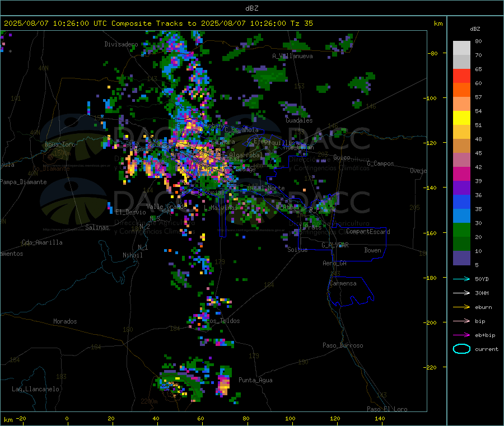Click the '-80' tick on right axis

coord(433,53)
